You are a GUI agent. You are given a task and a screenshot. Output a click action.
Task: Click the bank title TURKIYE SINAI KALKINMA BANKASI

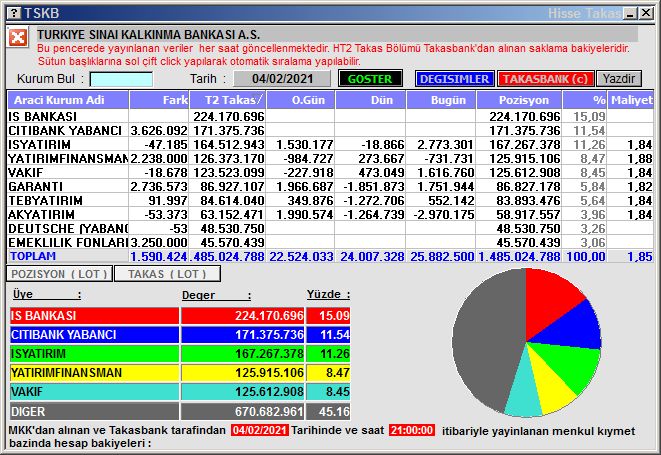point(148,35)
